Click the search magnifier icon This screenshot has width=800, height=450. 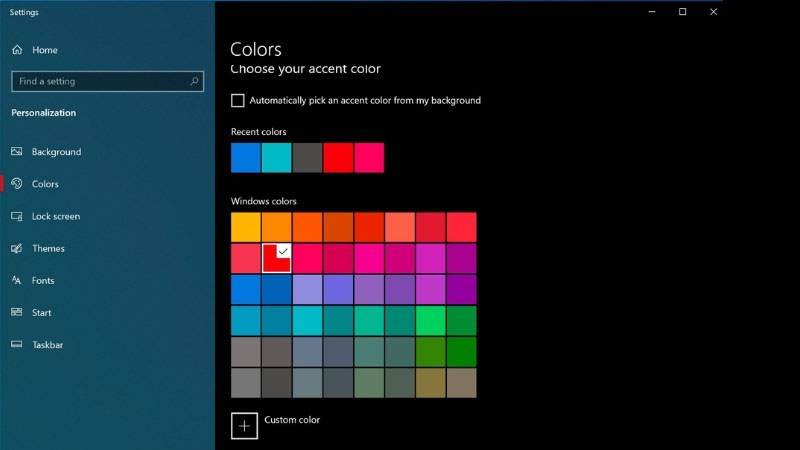(194, 81)
